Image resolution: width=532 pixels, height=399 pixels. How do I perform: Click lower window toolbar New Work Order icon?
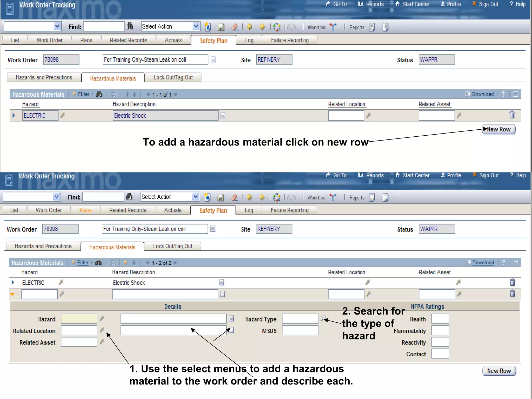tap(207, 197)
